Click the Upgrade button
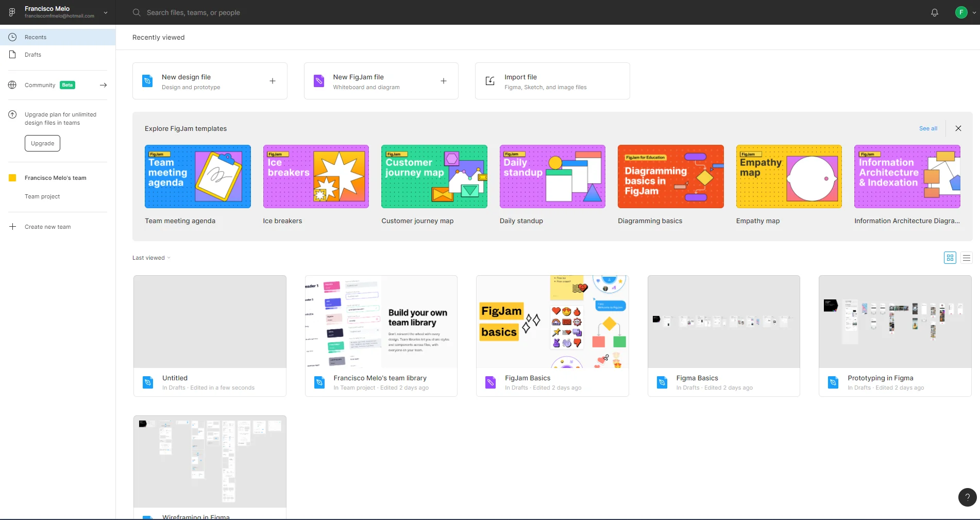The width and height of the screenshot is (980, 520). pos(42,143)
